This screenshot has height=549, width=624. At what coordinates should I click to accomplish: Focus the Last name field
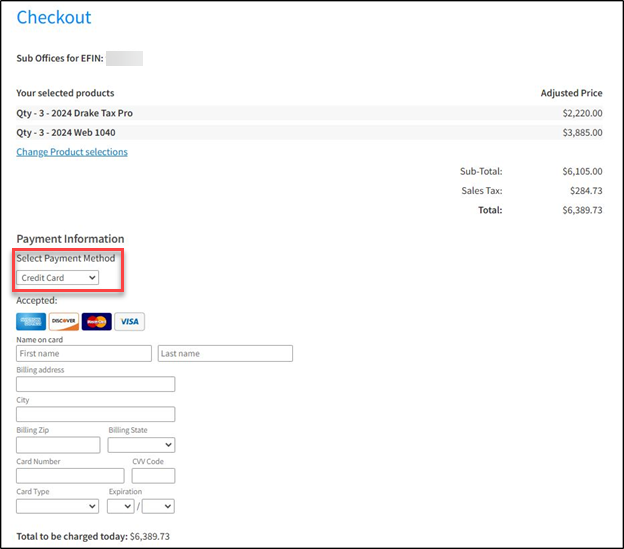point(225,353)
